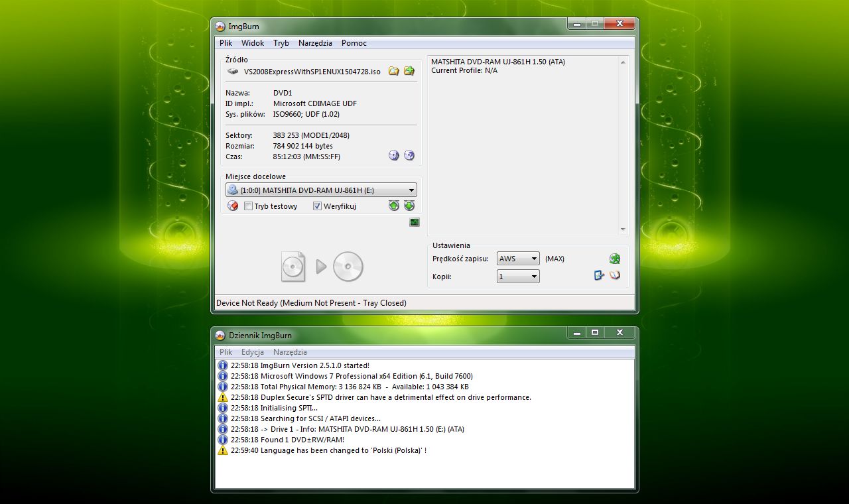Click the green up-arrow tray icon

click(x=394, y=206)
